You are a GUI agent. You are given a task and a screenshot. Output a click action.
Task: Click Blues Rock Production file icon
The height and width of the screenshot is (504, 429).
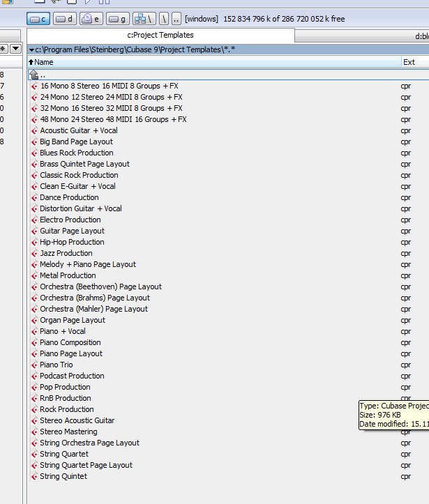pos(34,153)
